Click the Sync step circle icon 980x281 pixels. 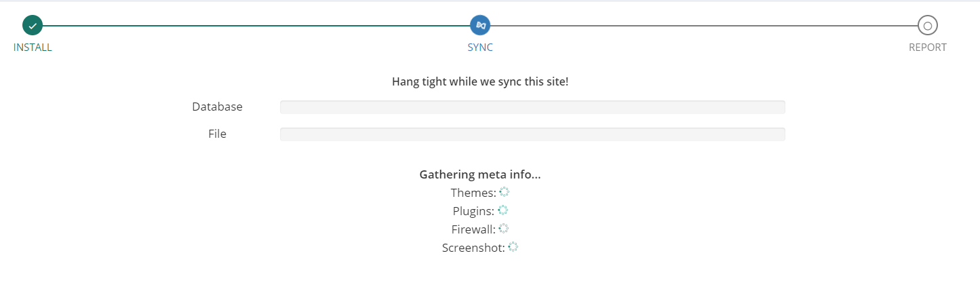click(480, 26)
